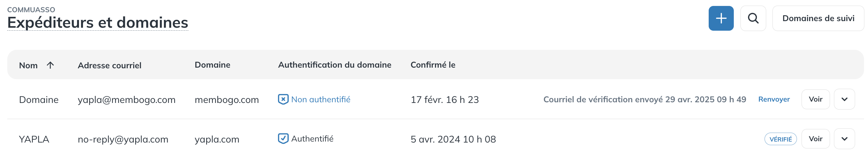
Task: Click the sort arrow beside Nom
Action: [x=50, y=65]
